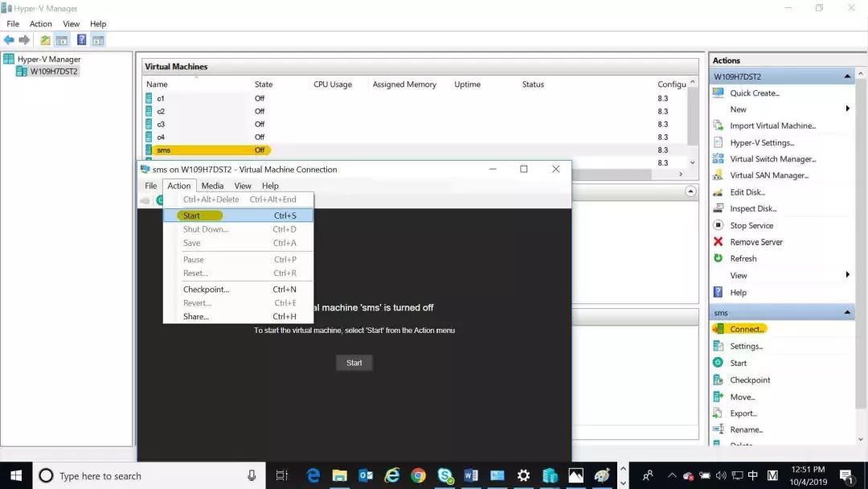The height and width of the screenshot is (489, 868).
Task: Open Microsoft Edge from the taskbar
Action: pyautogui.click(x=313, y=475)
